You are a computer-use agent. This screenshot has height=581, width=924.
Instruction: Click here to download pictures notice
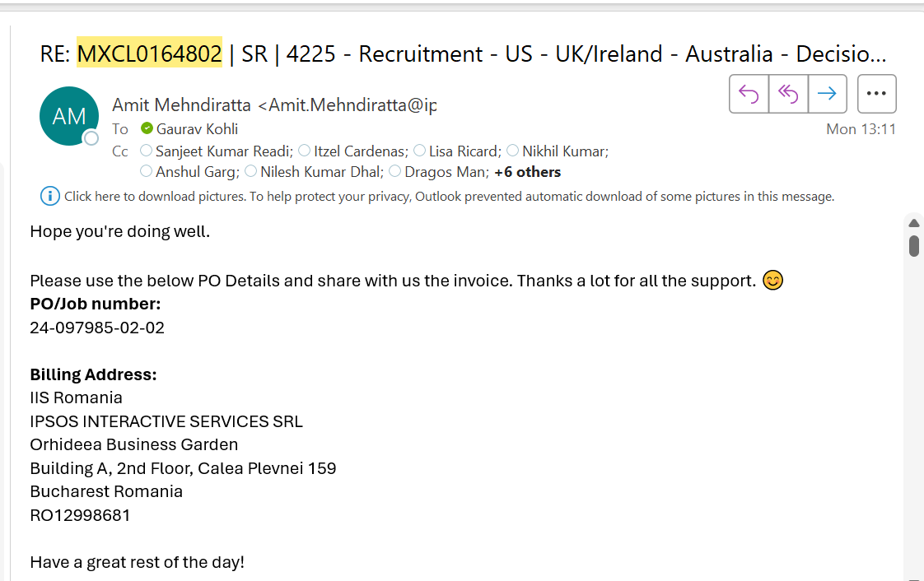pos(449,197)
